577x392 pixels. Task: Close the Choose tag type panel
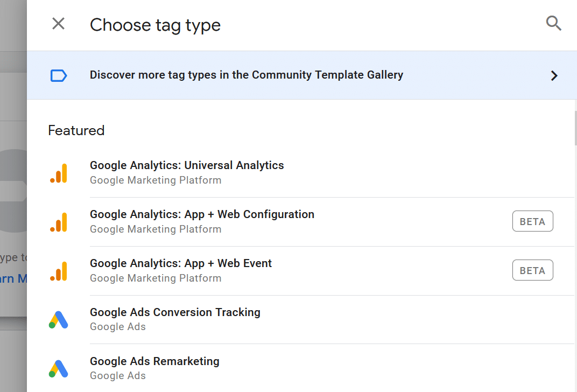[x=58, y=24]
